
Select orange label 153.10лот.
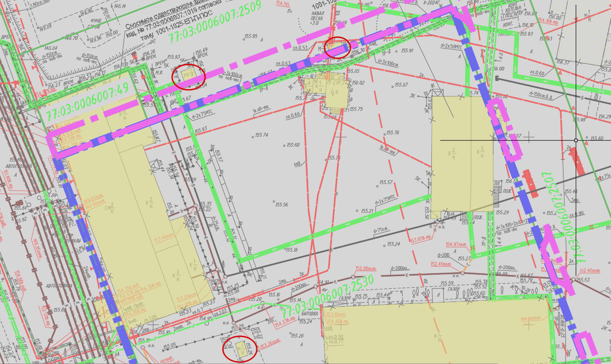pyautogui.click(x=336, y=314)
